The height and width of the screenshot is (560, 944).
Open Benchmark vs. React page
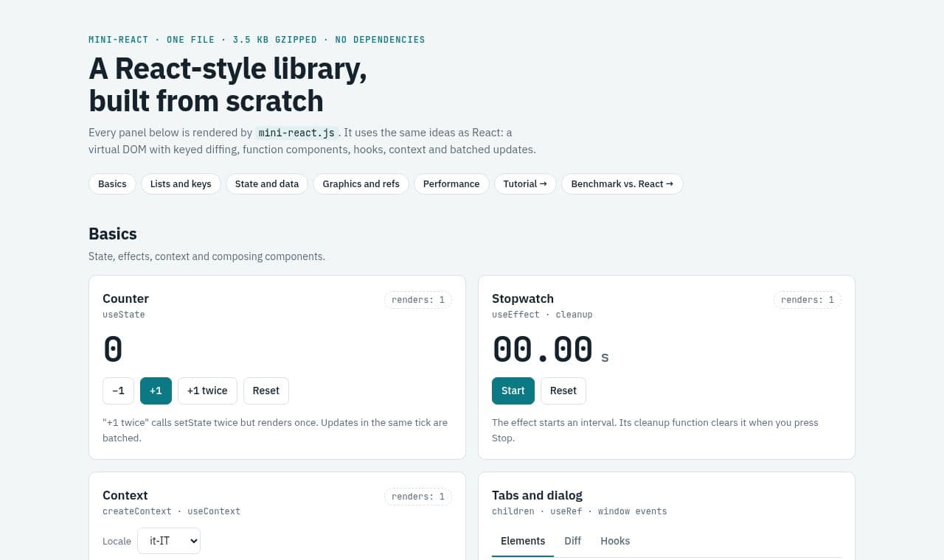point(622,183)
